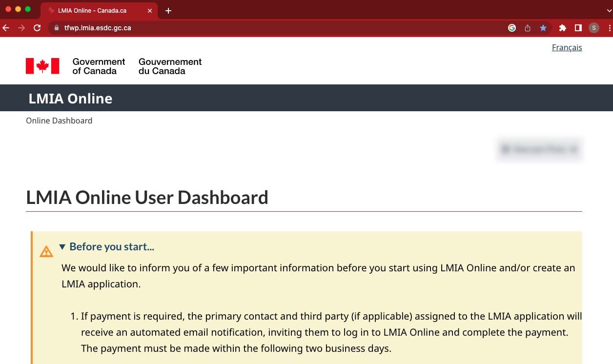Open the Google icon in the address bar

tap(512, 28)
